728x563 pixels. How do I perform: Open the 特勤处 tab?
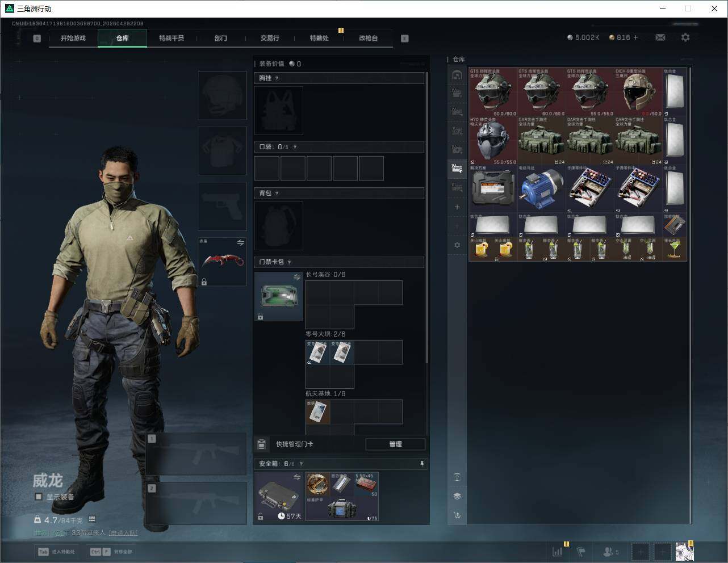(319, 38)
